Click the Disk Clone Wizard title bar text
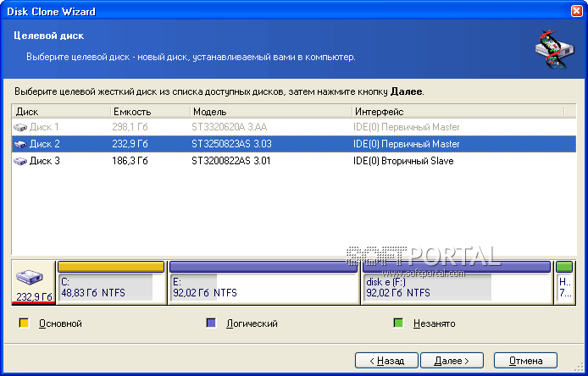This screenshot has height=376, width=588. (51, 12)
